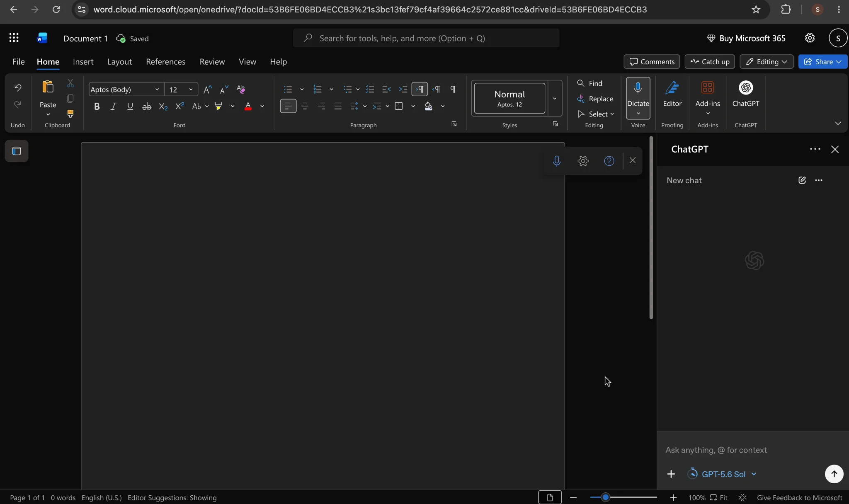
Task: Open the File menu
Action: [x=19, y=62]
